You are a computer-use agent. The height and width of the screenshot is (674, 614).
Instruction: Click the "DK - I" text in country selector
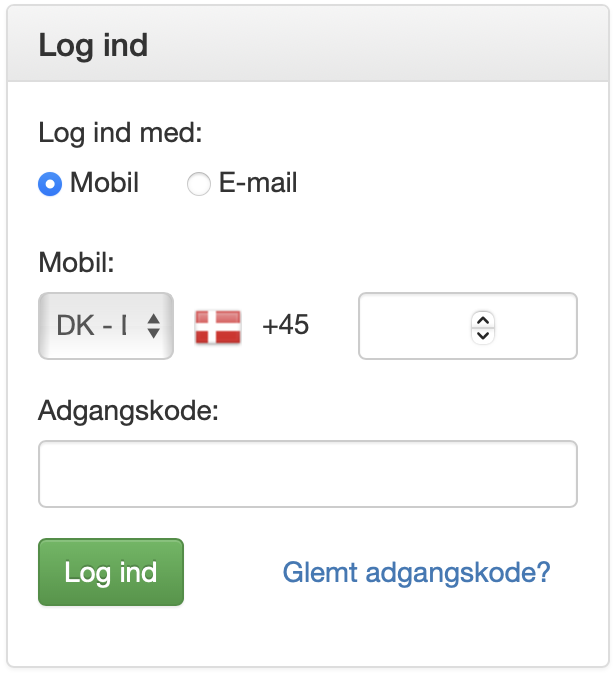[x=92, y=326]
